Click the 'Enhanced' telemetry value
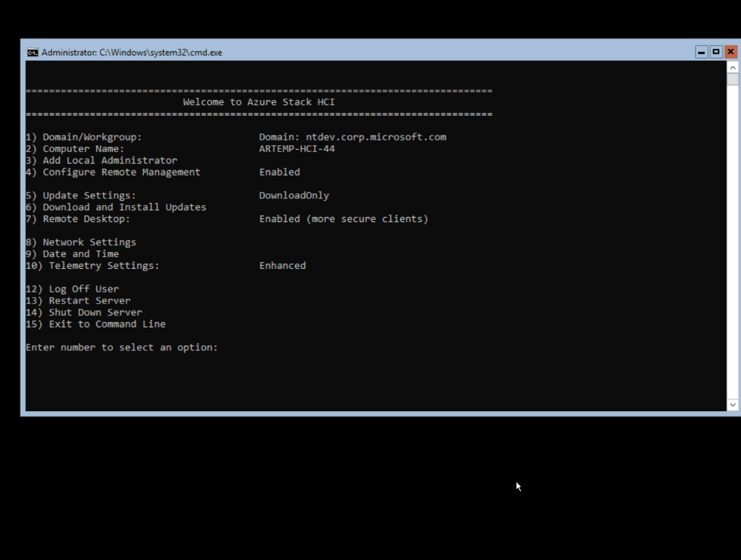The image size is (741, 560). [x=282, y=266]
